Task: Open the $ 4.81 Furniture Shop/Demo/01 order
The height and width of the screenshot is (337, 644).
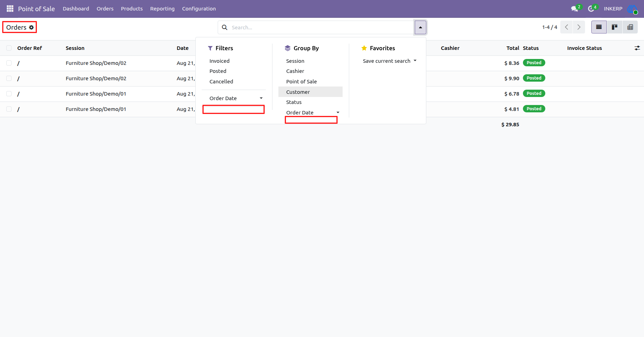Action: 96,109
